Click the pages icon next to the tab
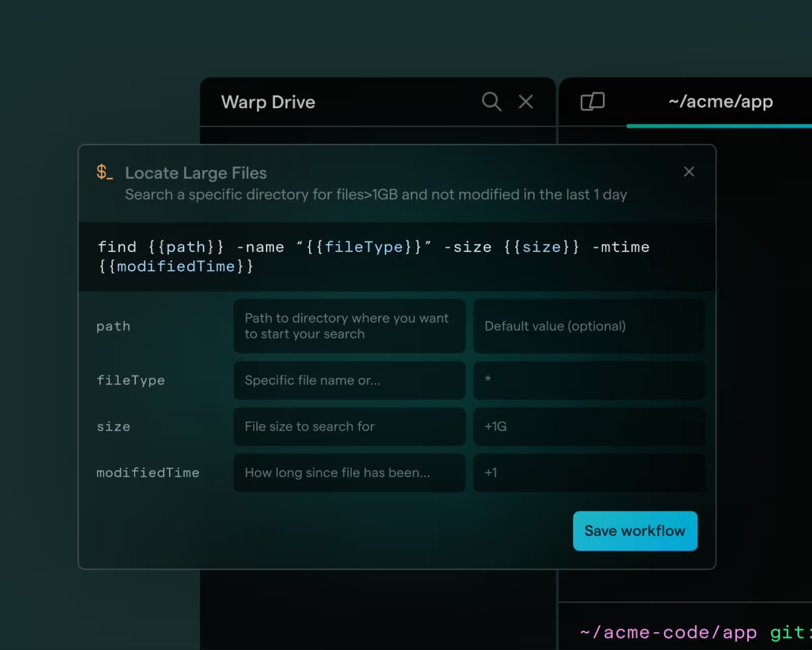The height and width of the screenshot is (650, 812). point(593,102)
